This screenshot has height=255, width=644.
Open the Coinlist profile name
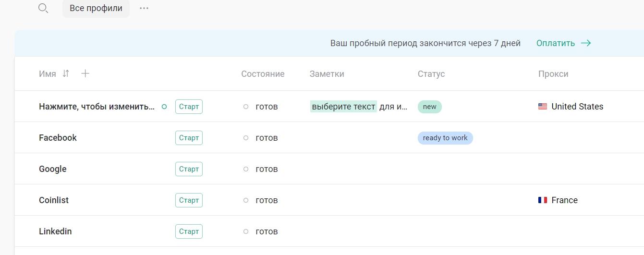[x=54, y=200]
